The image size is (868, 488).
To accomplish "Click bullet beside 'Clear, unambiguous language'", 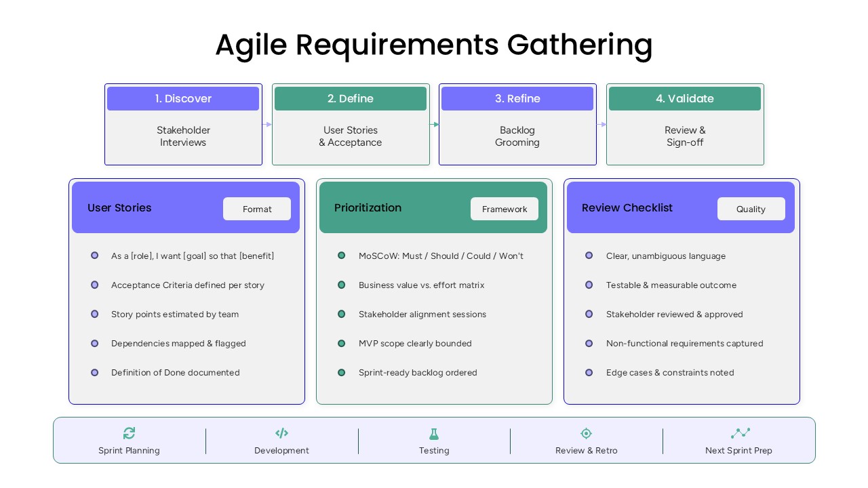I will (x=589, y=256).
